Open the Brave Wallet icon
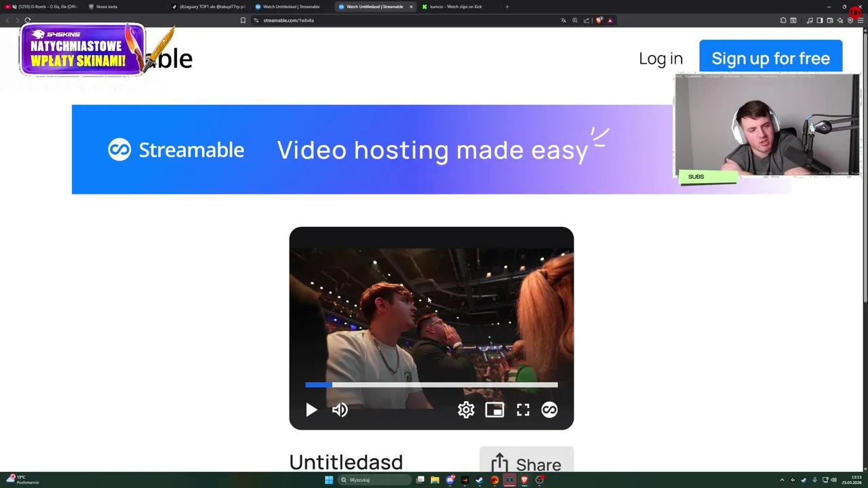Image resolution: width=868 pixels, height=488 pixels. [x=830, y=20]
